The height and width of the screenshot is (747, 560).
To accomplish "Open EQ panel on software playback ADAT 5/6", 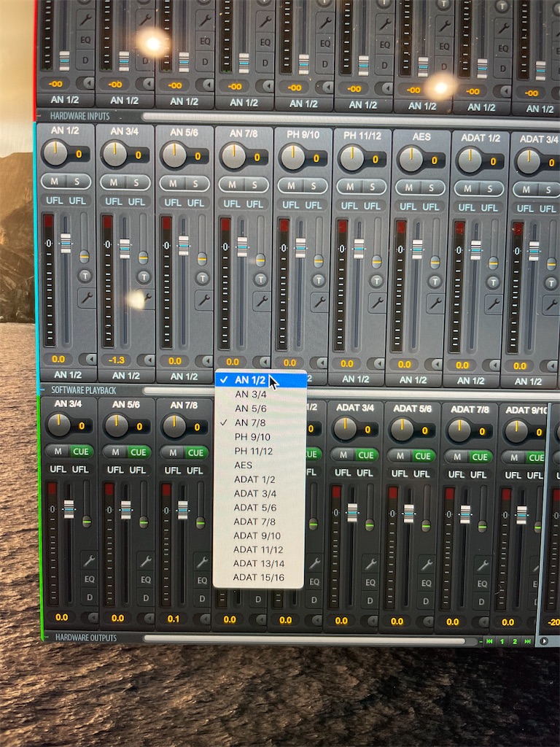I will tap(426, 583).
